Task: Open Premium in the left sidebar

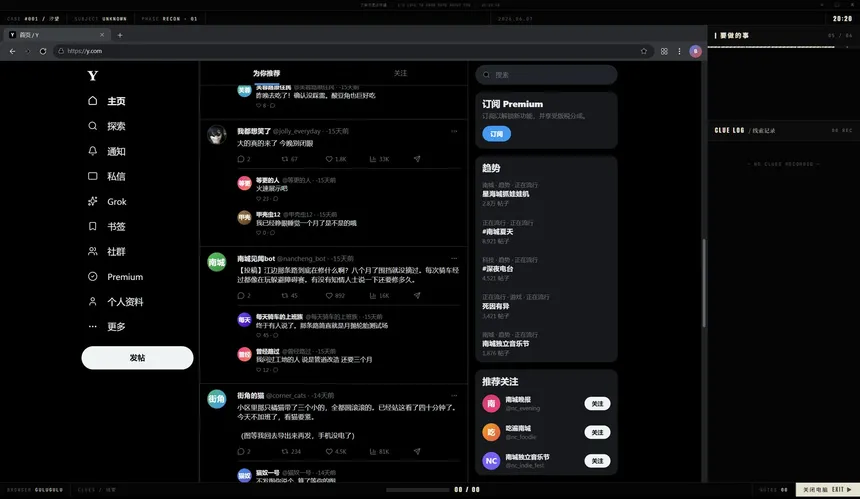Action: 116,276
